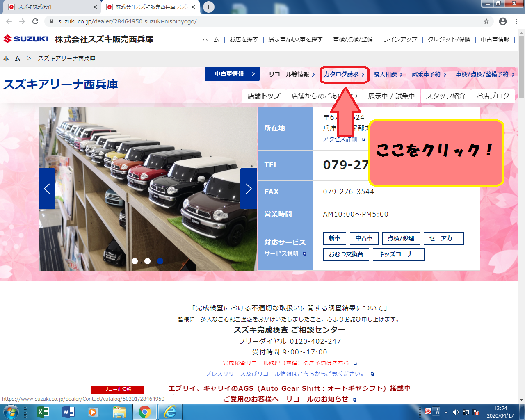Click the おむつ交換台 service tag
The image size is (525, 420).
tap(346, 254)
